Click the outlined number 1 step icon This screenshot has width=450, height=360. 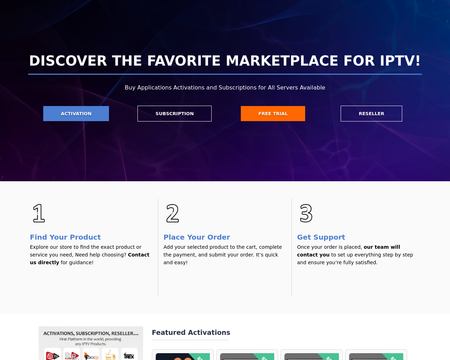click(x=39, y=213)
